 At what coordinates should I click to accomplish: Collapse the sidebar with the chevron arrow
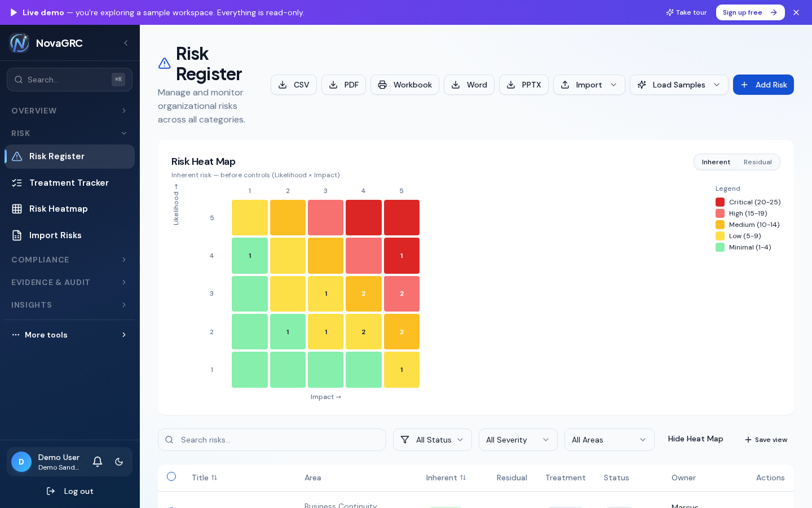pyautogui.click(x=126, y=43)
